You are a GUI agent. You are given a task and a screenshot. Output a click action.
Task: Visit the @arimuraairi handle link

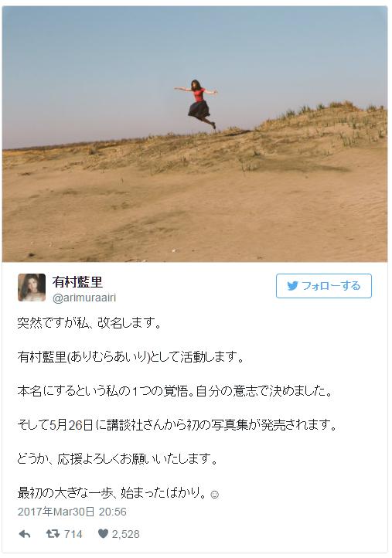click(x=84, y=298)
